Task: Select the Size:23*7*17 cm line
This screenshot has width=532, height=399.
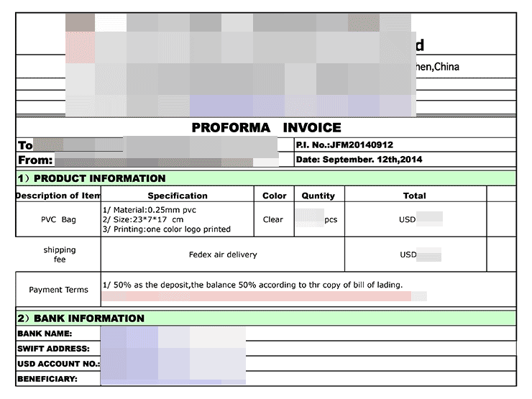Action: pos(143,219)
